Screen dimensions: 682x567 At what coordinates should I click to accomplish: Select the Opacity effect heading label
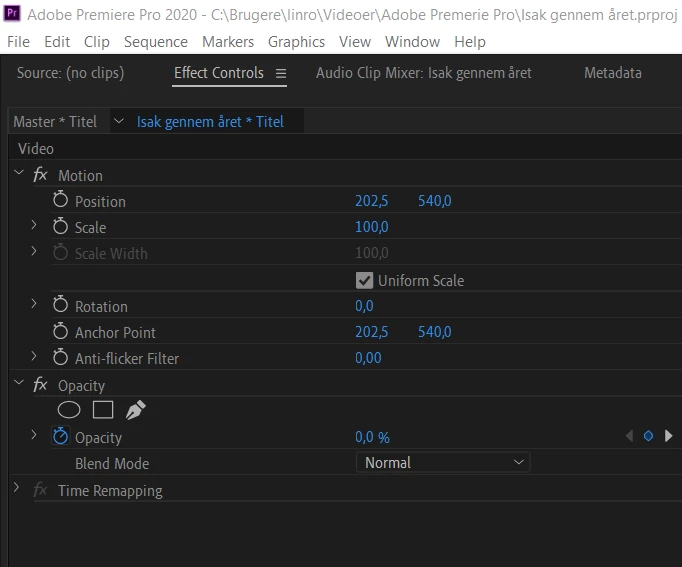click(81, 386)
